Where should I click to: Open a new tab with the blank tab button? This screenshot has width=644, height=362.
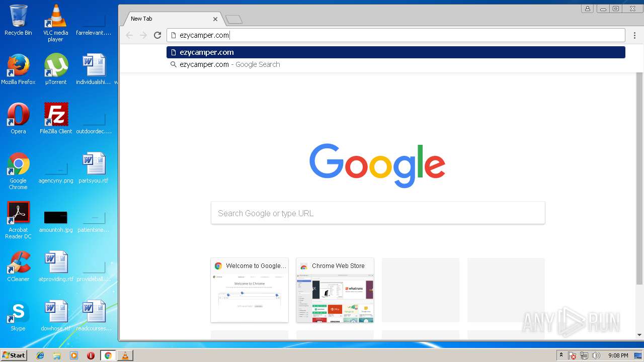(234, 20)
